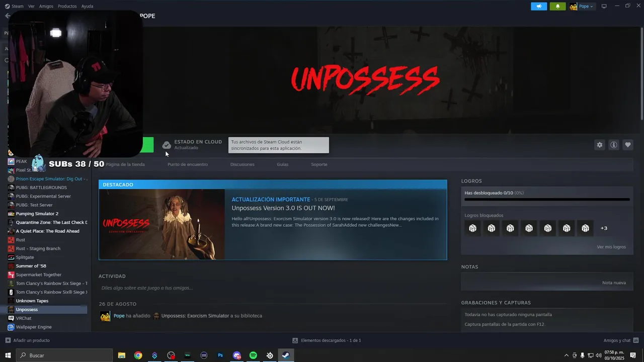Open Windows notification center icon
The image size is (644, 362).
[633, 355]
